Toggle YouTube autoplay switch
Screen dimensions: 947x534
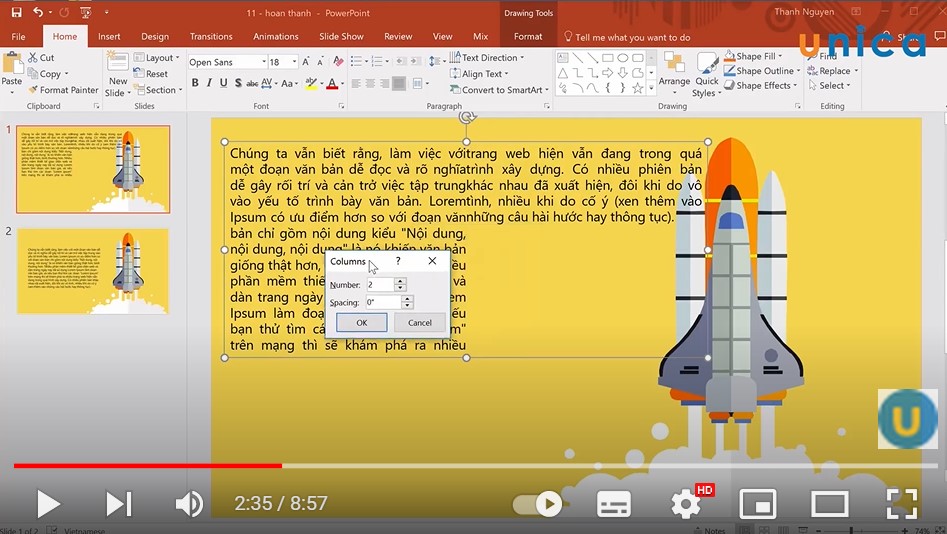coord(540,504)
